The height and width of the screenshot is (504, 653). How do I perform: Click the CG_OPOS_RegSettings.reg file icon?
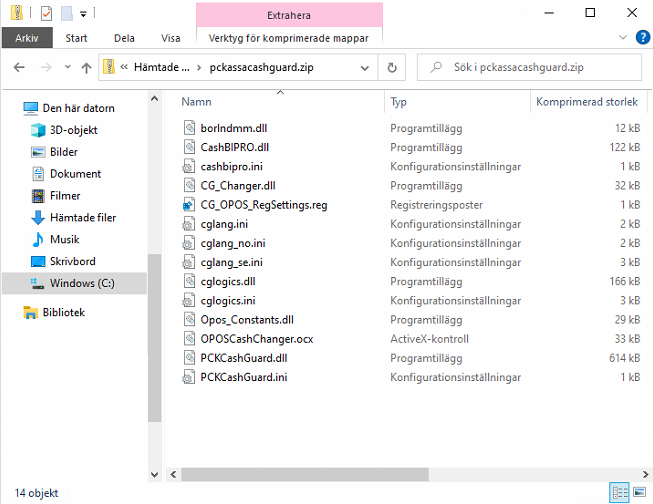tap(188, 205)
